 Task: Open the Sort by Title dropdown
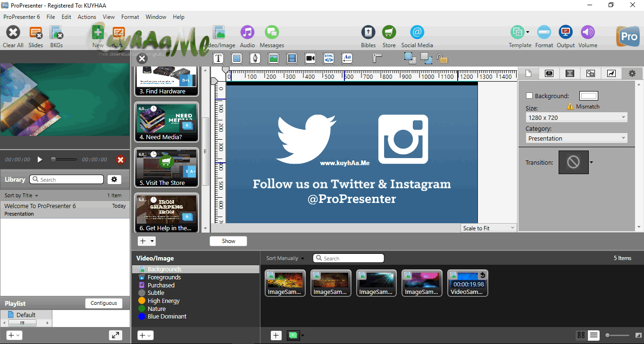click(x=22, y=195)
